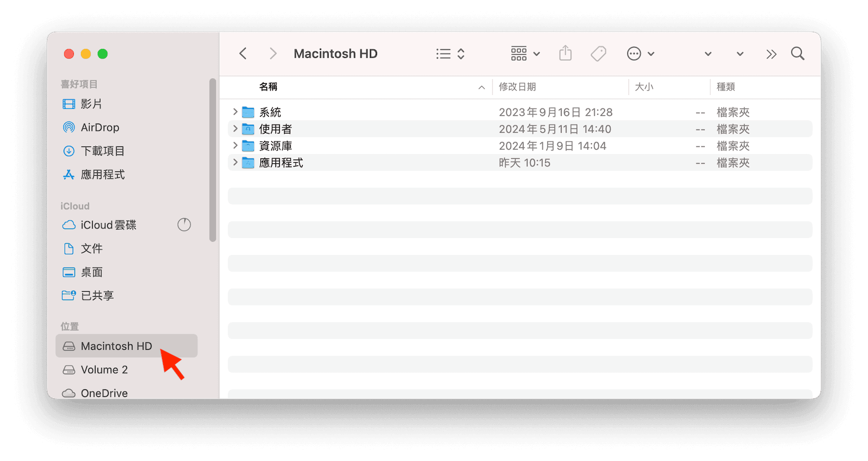The width and height of the screenshot is (868, 461).
Task: Click the 資源庫 folder icon
Action: click(248, 146)
